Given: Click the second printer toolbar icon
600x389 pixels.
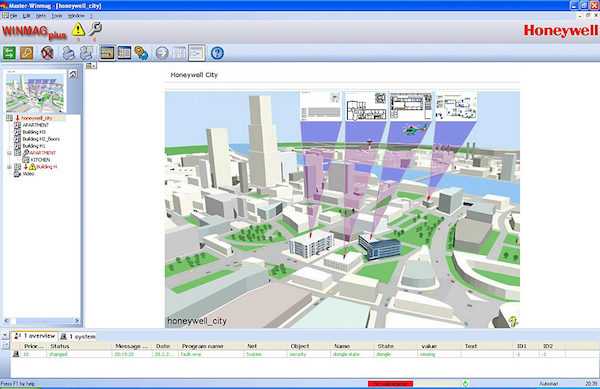Looking at the screenshot, I should [86, 53].
